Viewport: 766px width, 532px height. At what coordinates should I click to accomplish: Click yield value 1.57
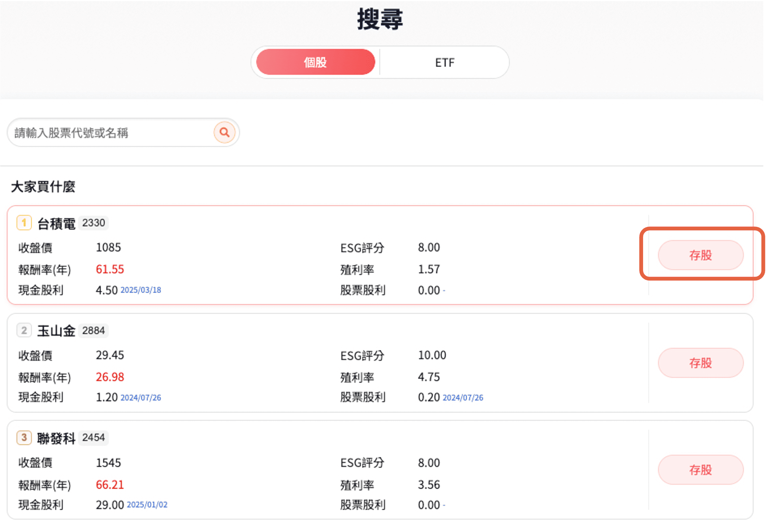point(429,269)
